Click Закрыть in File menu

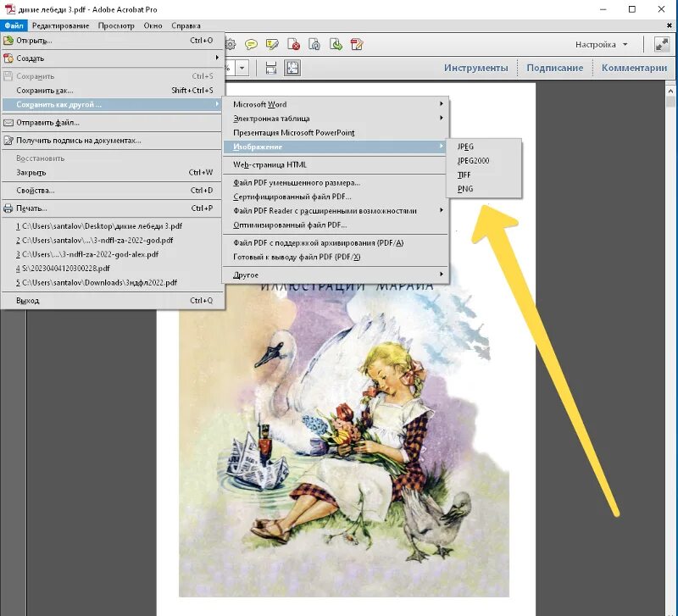pyautogui.click(x=113, y=173)
